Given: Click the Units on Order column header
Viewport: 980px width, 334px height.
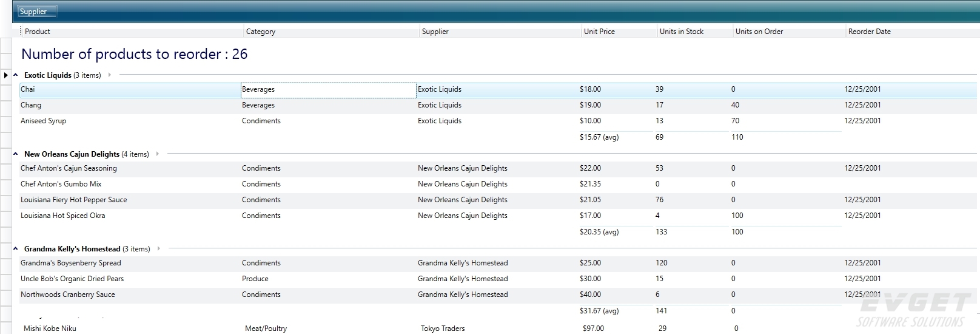Looking at the screenshot, I should (x=789, y=32).
